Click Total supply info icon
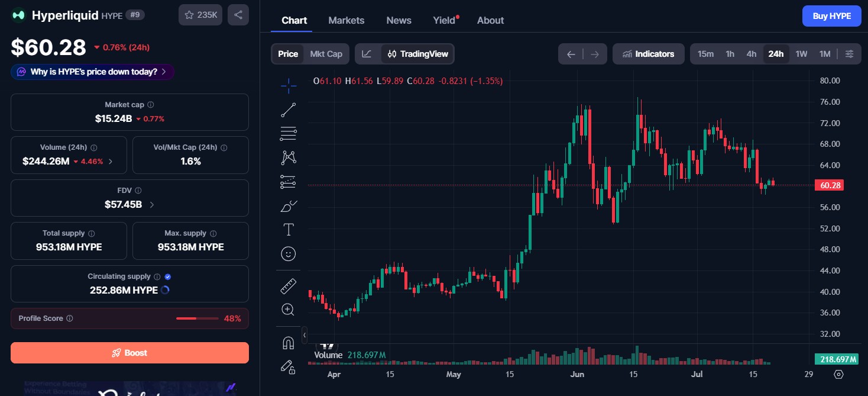 92,233
